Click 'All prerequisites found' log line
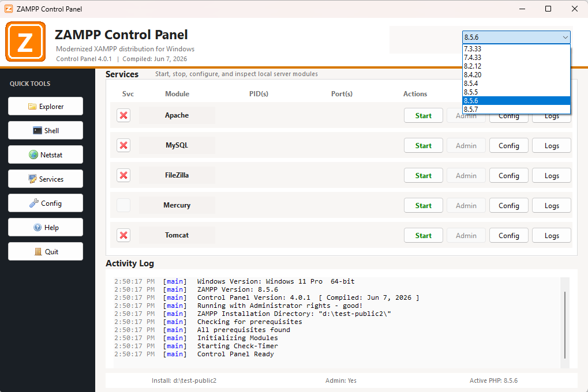 [x=244, y=330]
